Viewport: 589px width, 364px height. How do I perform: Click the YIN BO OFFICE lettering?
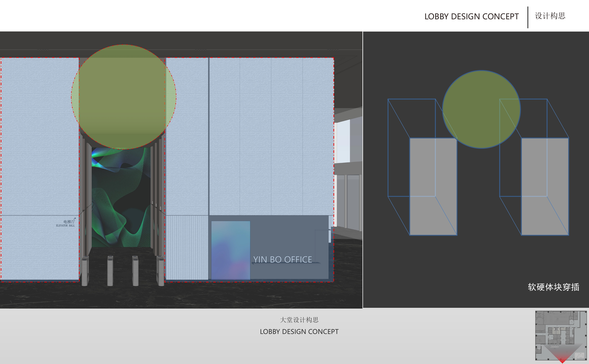coord(282,260)
